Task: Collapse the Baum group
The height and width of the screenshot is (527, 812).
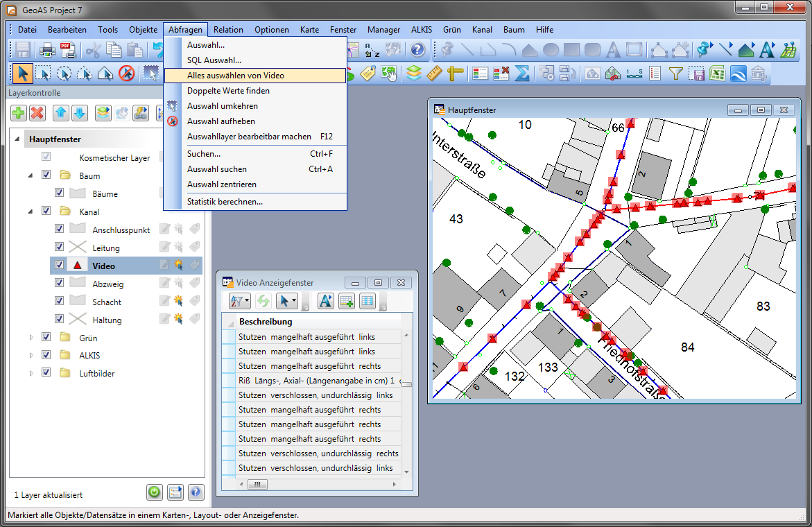Action: point(31,175)
